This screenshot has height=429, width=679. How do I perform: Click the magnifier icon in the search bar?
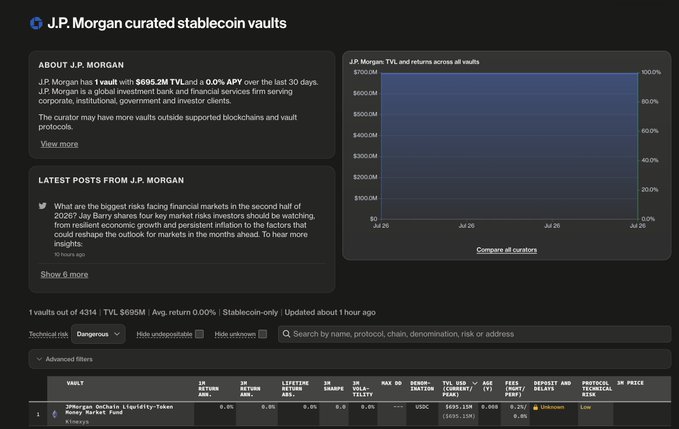tap(286, 334)
